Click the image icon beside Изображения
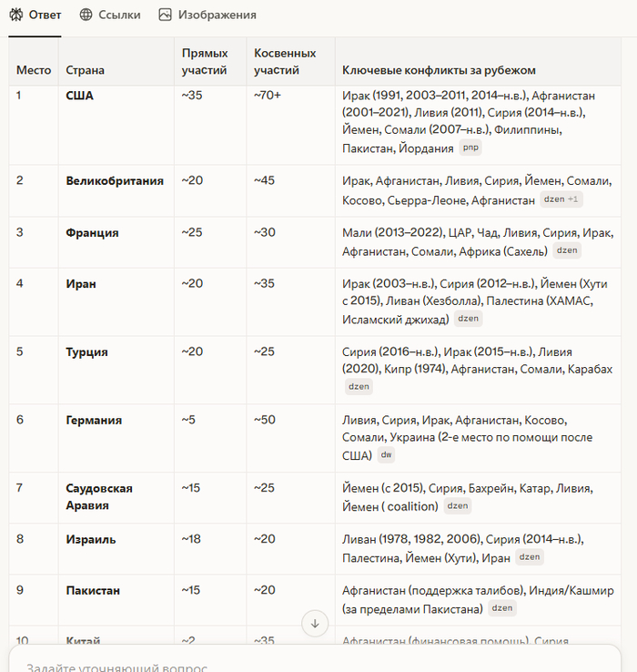 pos(165,15)
